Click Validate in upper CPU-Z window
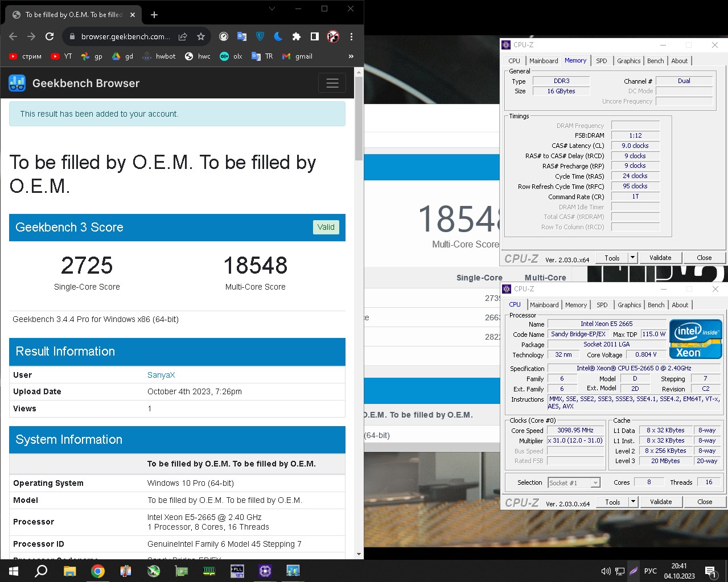Viewport: 728px width, 582px height. [660, 258]
